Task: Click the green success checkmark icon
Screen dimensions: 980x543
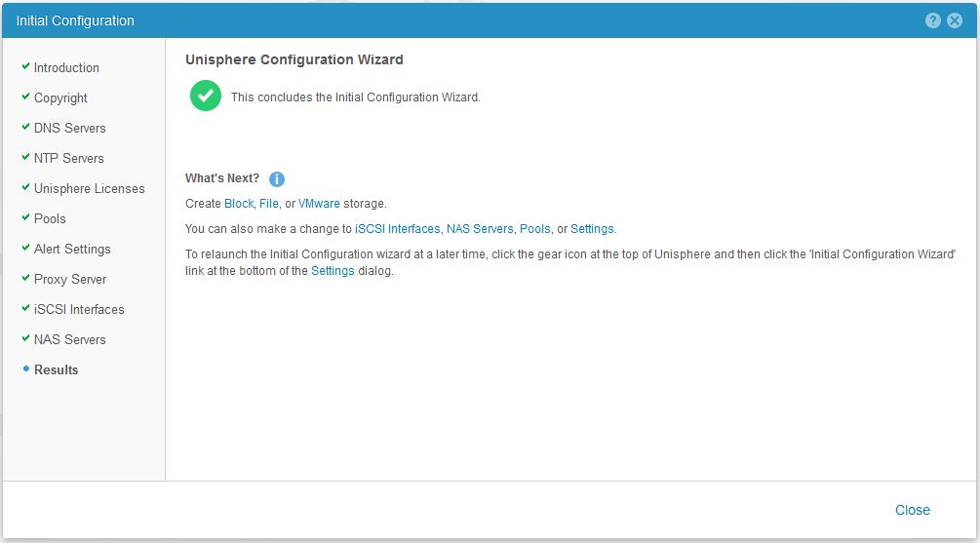Action: click(206, 96)
